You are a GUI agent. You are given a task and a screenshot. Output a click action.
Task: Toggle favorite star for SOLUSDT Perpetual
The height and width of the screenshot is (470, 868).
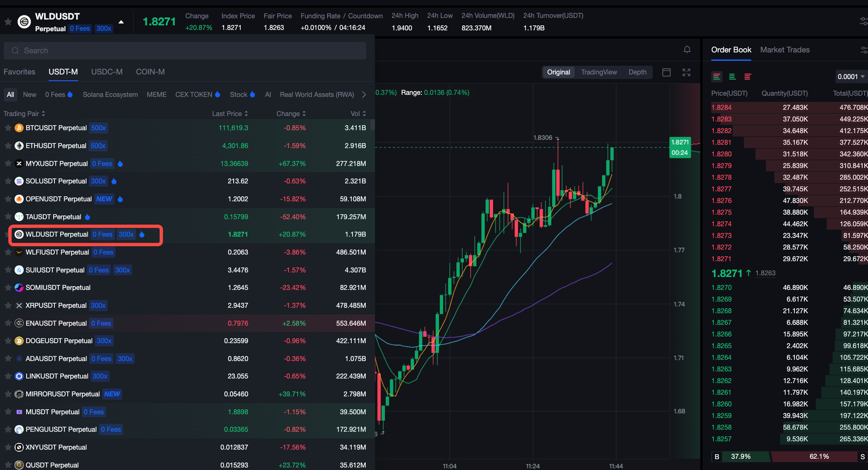pos(8,181)
